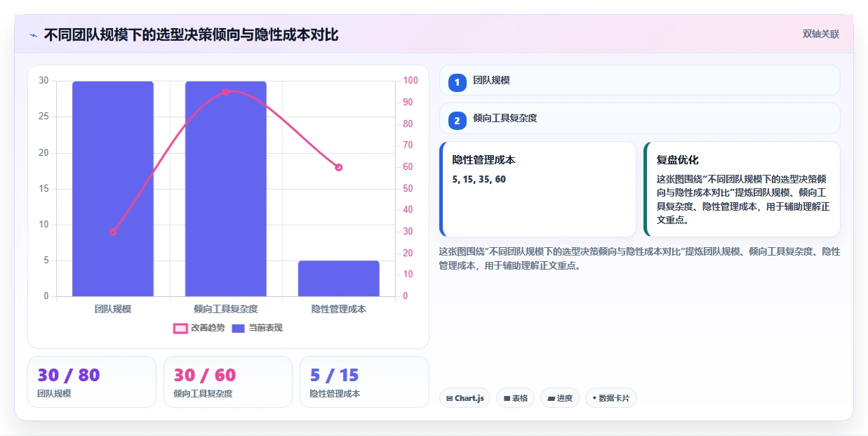This screenshot has height=436, width=868.
Task: Open list item 倾向工具复杂度
Action: tap(640, 118)
